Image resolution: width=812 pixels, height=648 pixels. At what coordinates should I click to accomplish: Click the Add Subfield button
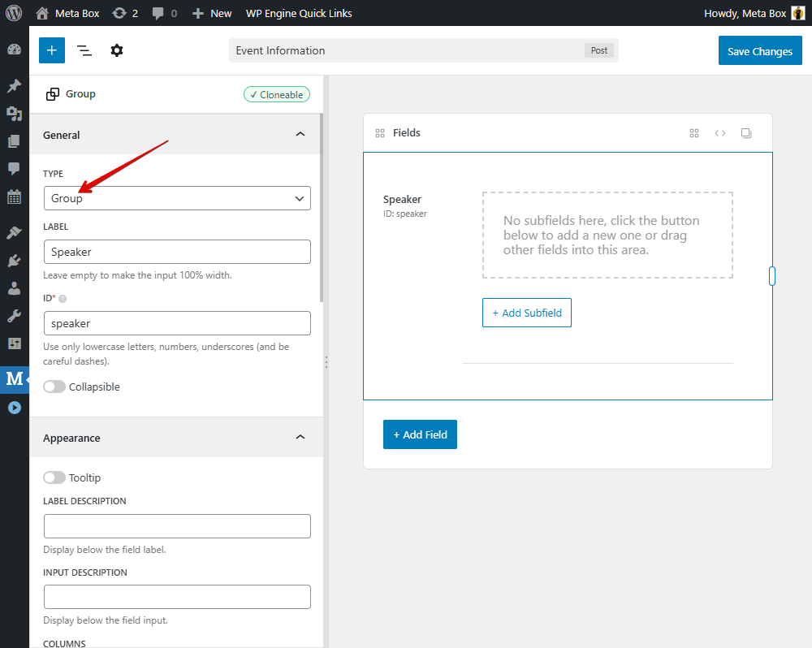[527, 313]
